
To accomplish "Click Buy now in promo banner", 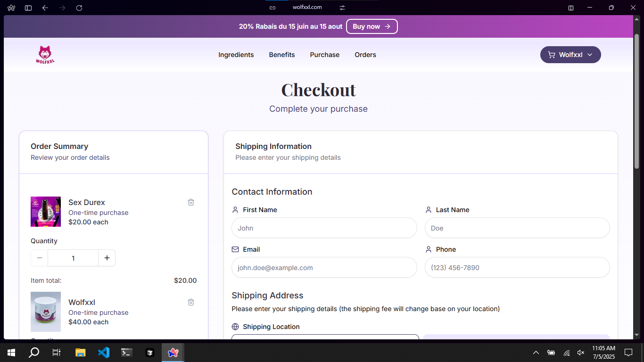I will 372,26.
